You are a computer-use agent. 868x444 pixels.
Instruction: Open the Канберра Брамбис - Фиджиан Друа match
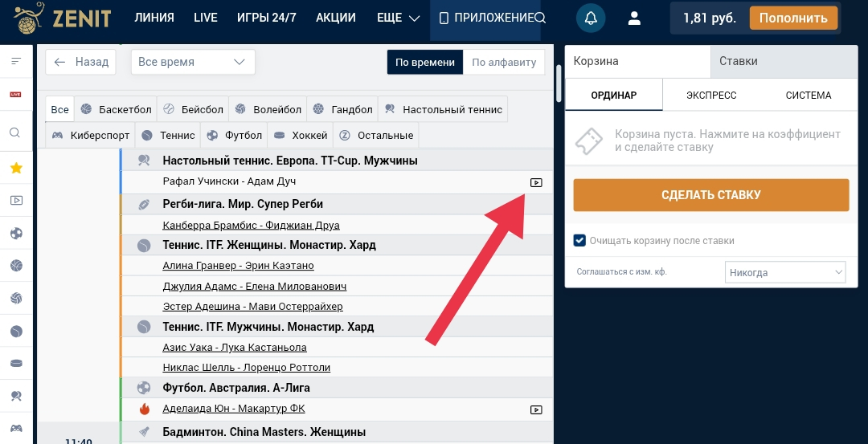click(251, 225)
